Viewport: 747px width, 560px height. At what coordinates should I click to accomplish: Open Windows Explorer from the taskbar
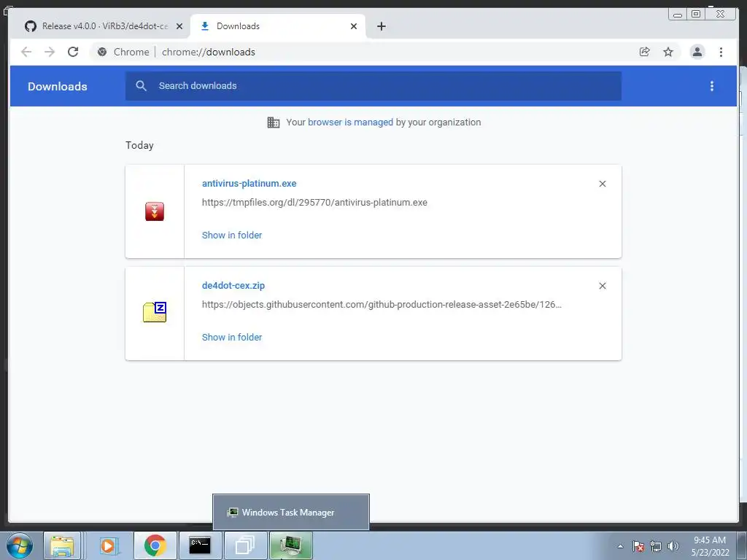point(62,545)
